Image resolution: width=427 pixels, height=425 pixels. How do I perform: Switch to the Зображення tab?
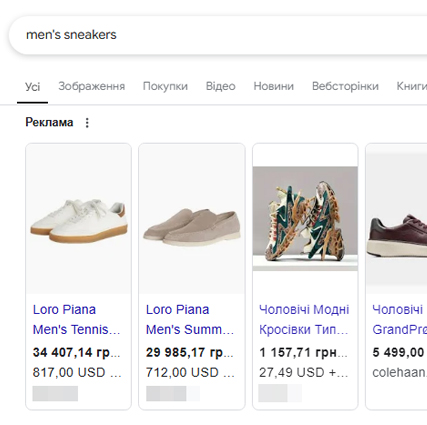tap(92, 86)
